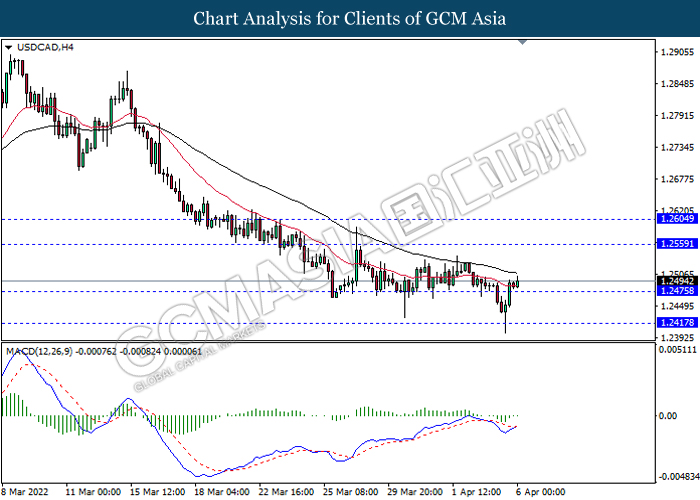Click the 6 Apr 00:00 time label
The height and width of the screenshot is (500, 700).
pyautogui.click(x=540, y=492)
